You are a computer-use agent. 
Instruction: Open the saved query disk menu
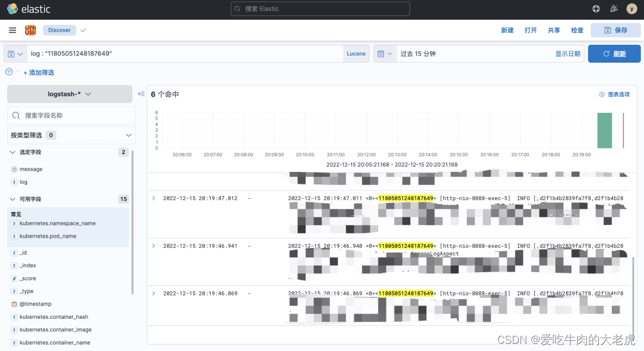[x=15, y=54]
